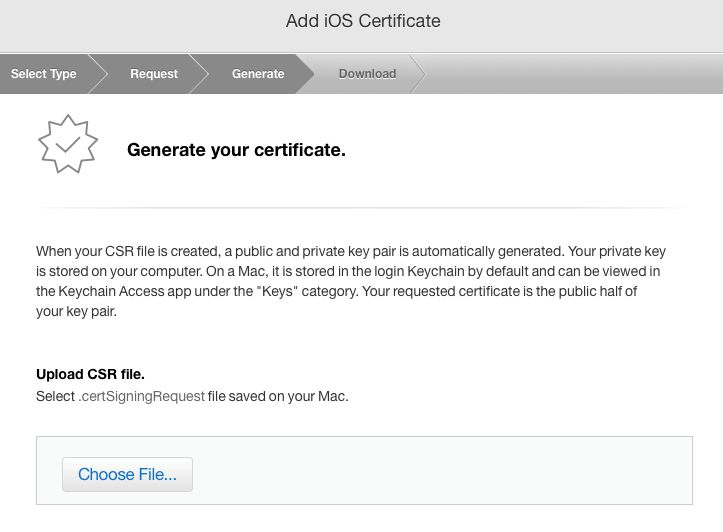Image resolution: width=723 pixels, height=532 pixels.
Task: Click the certificate seal checkmark icon
Action: tap(68, 144)
